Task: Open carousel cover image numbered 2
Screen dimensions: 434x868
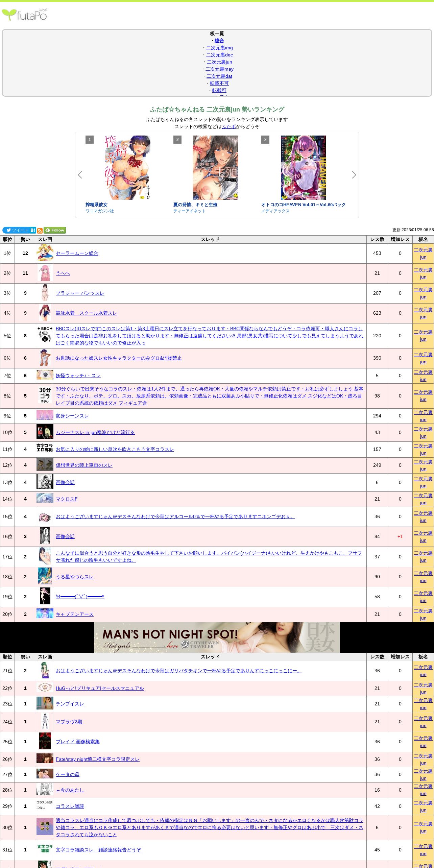Action: pos(216,168)
